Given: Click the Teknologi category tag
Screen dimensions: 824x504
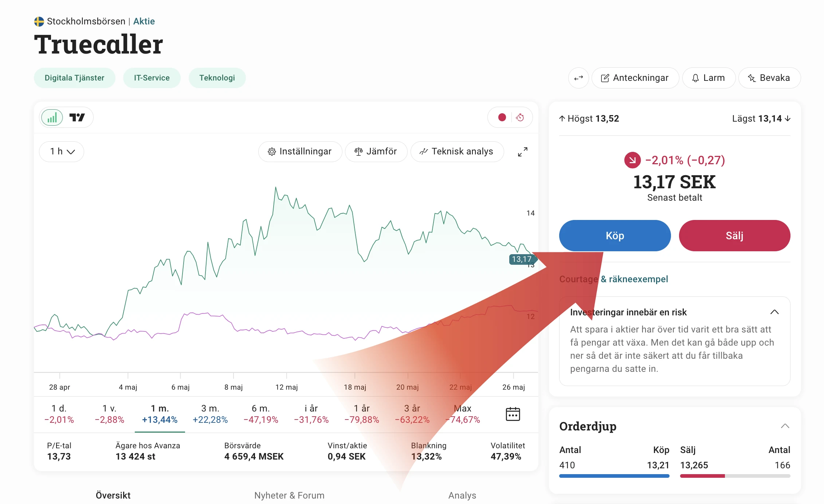Looking at the screenshot, I should point(217,78).
